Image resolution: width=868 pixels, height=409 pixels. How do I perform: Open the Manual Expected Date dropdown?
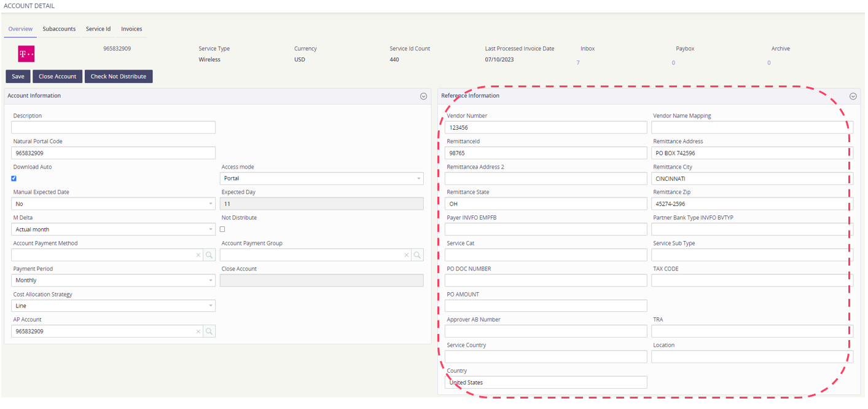[x=114, y=204]
